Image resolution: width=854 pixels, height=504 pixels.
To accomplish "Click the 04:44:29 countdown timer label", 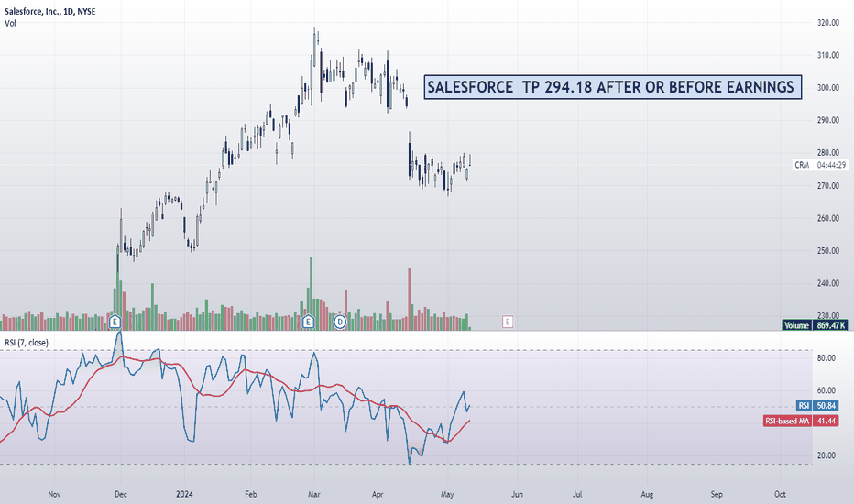I will click(831, 165).
